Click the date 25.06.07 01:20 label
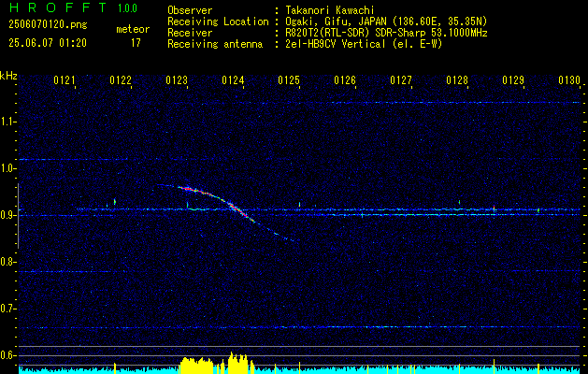Viewport: 588px width, 374px height. (48, 43)
